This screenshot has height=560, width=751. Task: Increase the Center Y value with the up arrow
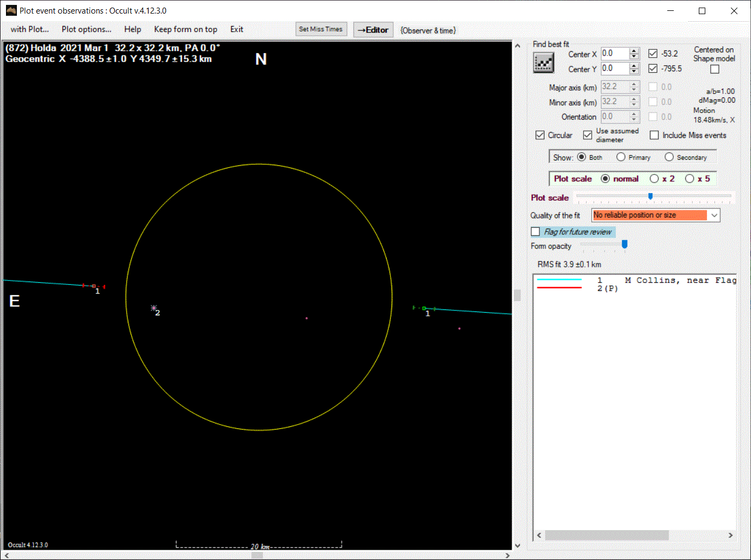coord(634,65)
